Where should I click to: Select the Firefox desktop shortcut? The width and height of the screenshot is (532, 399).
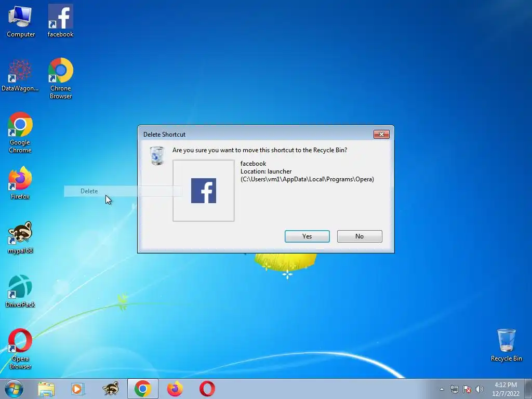tap(20, 183)
